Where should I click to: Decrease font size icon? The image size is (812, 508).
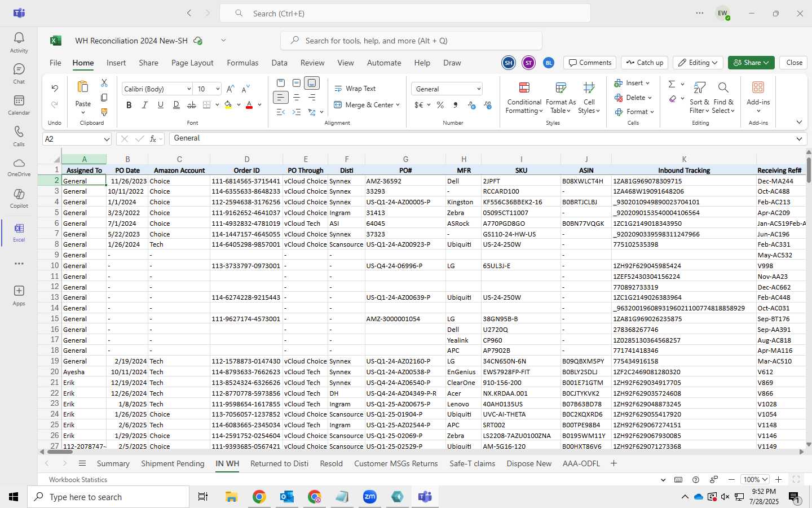(245, 89)
